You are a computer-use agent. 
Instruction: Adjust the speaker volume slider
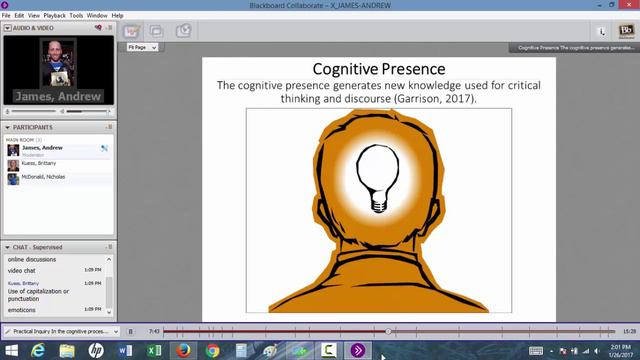[88, 111]
